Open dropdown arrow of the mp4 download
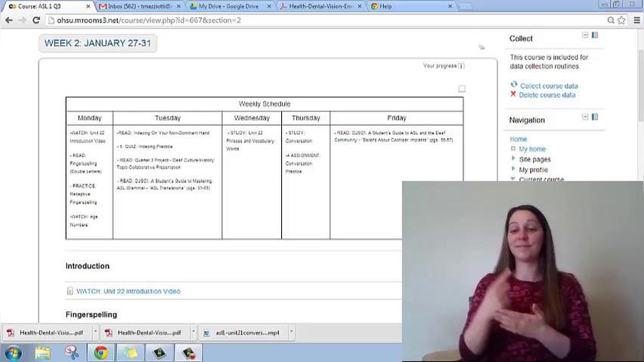 click(291, 331)
